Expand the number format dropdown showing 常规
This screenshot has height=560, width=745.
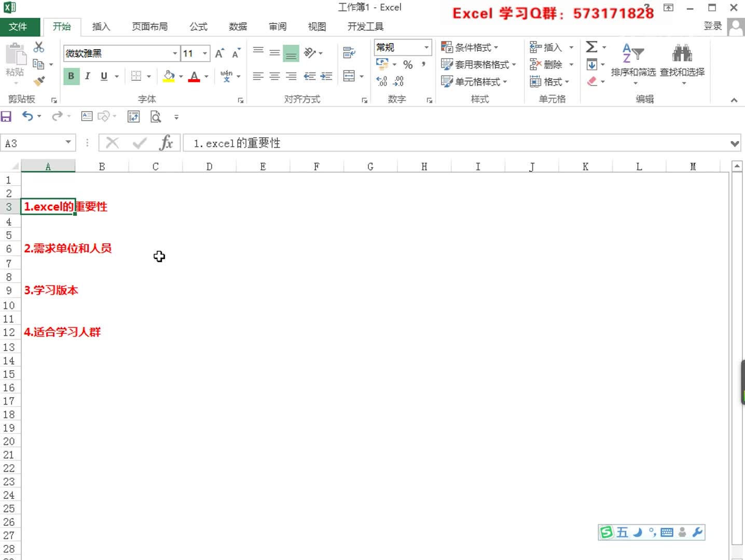425,47
